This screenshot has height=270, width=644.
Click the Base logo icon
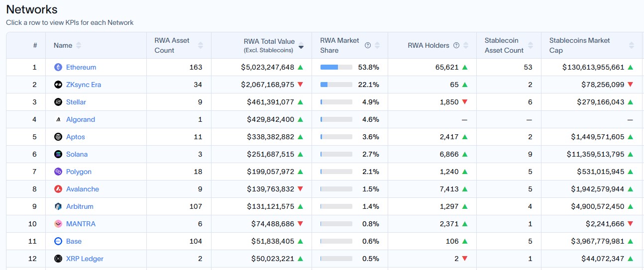[x=58, y=241]
